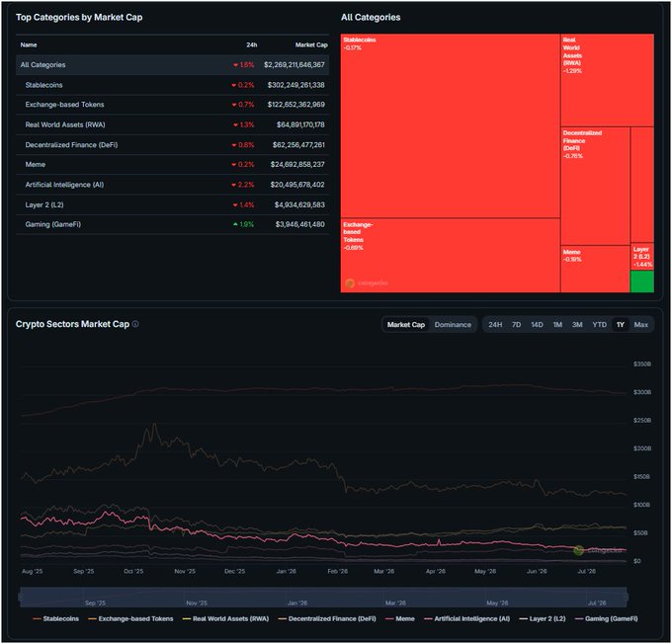Click the right handle of range navigator
This screenshot has height=644, width=672.
[627, 597]
